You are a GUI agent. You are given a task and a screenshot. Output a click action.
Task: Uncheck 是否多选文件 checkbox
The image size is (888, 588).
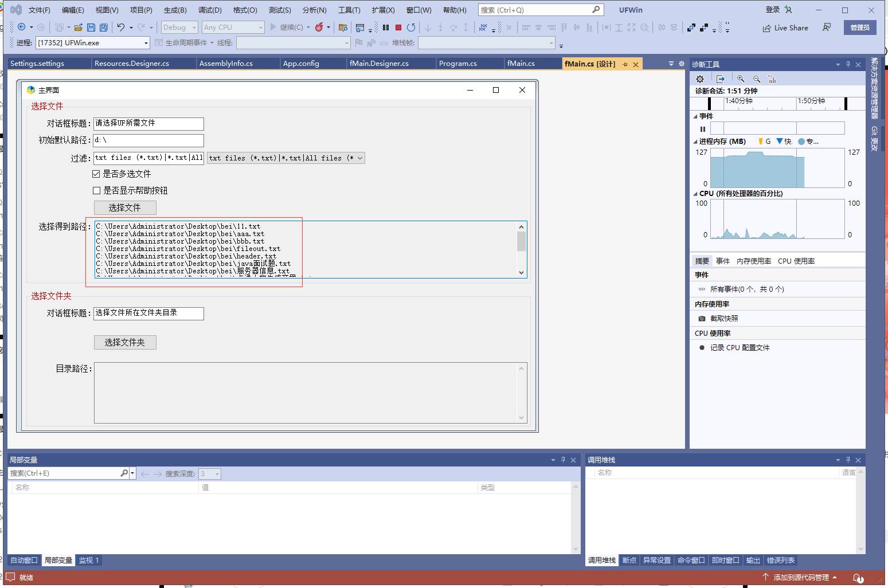[x=96, y=174]
